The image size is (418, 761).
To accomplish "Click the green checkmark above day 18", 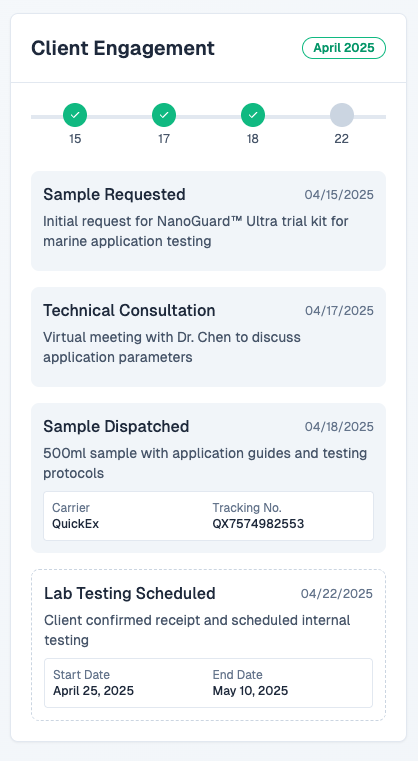I will point(252,115).
